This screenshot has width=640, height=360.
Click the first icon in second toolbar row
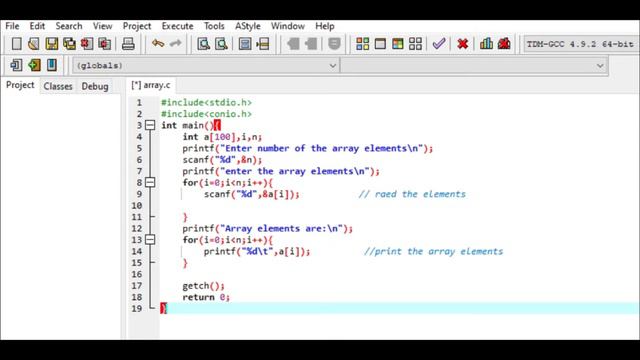point(16,65)
